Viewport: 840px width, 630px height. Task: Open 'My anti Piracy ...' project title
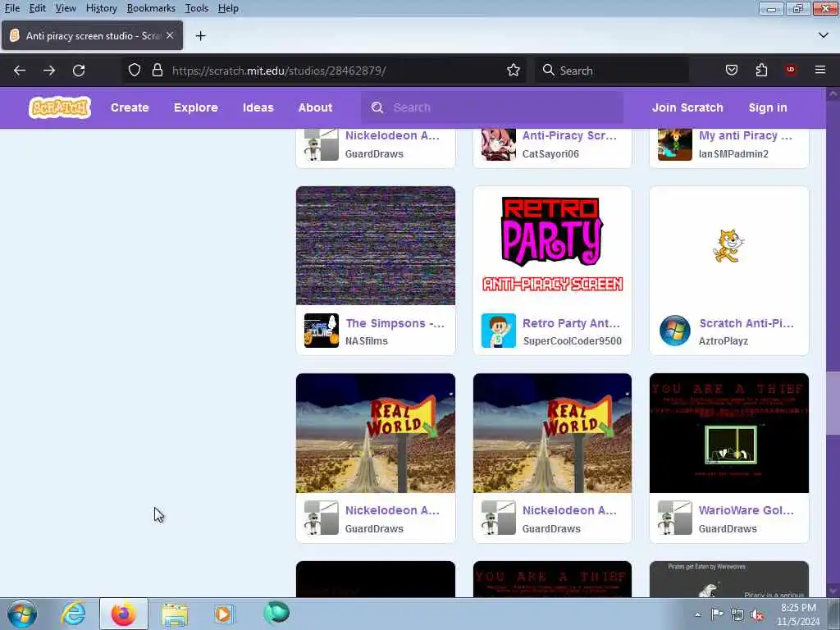coord(745,135)
